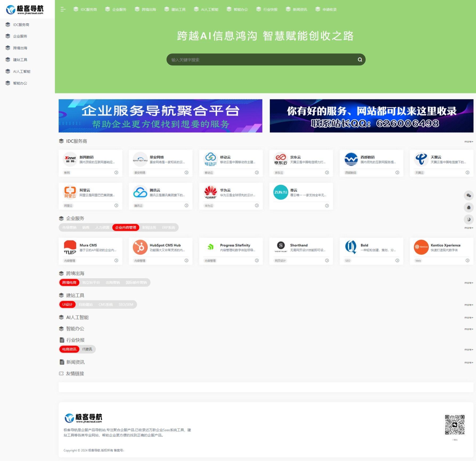Switch to the 电商资讯 tab
Image resolution: width=476 pixels, height=461 pixels.
(69, 349)
